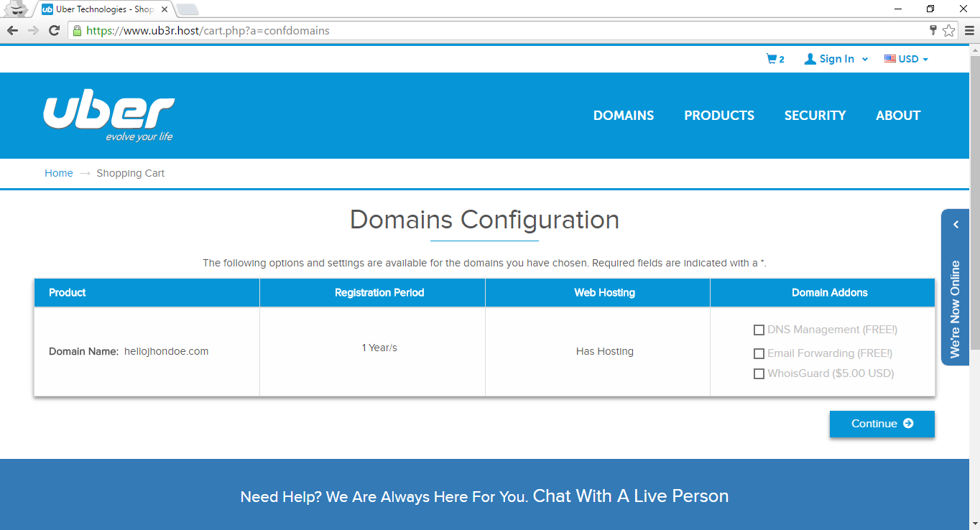
Task: Click the forward navigation arrow
Action: tap(33, 30)
